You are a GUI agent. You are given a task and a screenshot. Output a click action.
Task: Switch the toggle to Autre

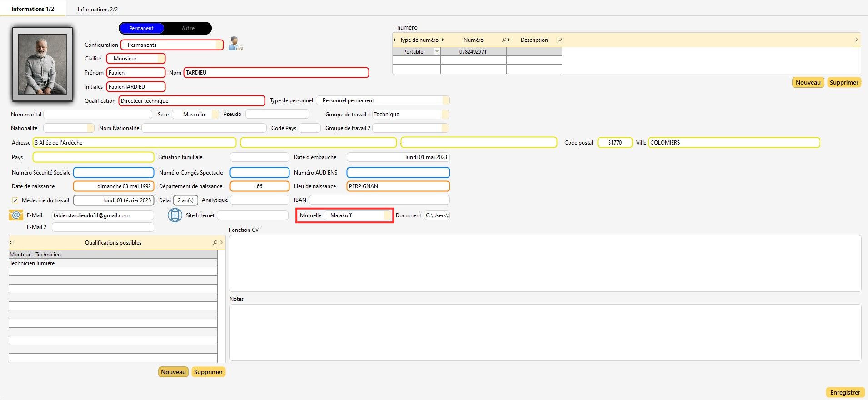click(x=188, y=28)
